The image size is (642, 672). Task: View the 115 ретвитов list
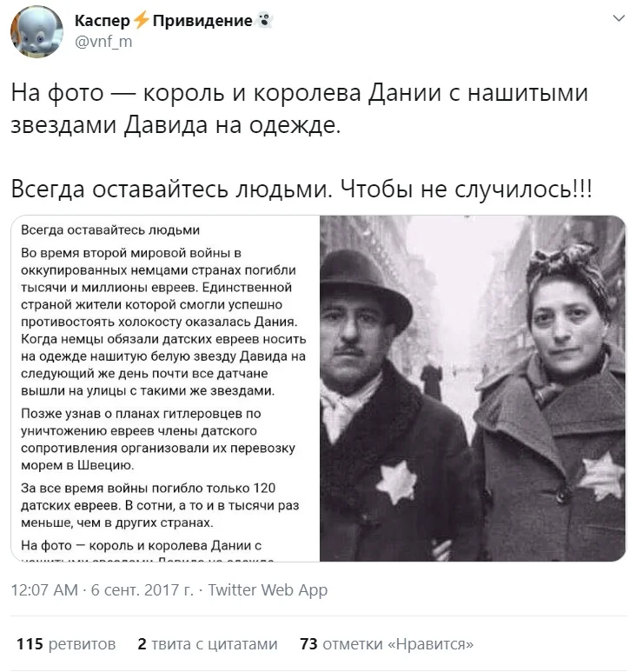point(66,643)
